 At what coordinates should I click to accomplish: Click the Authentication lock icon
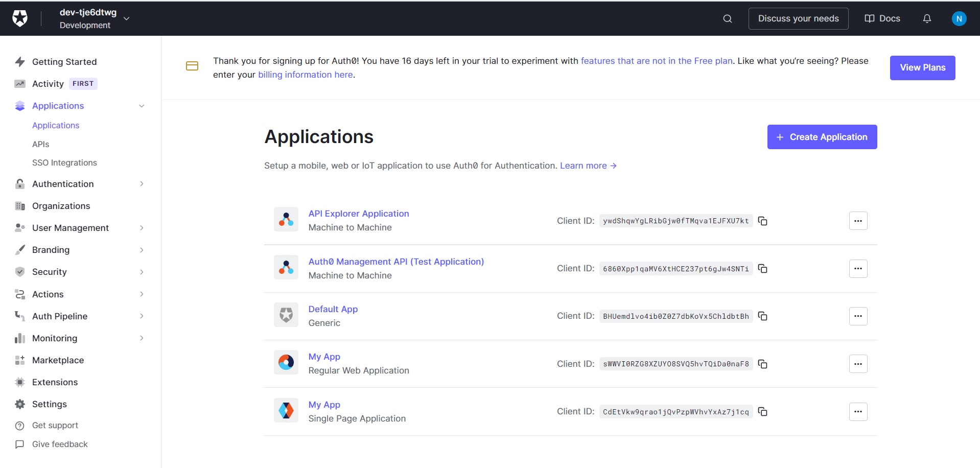click(x=20, y=184)
